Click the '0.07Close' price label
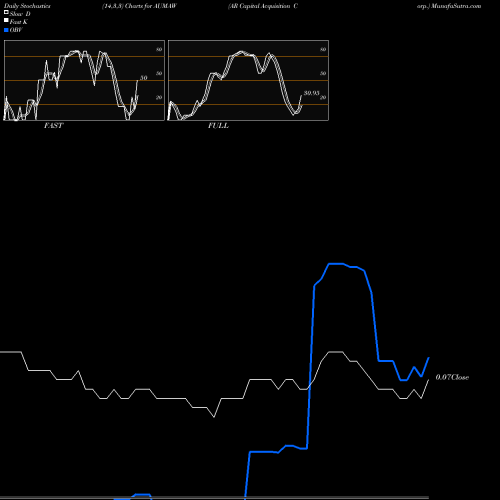This screenshot has width=500, height=500. 452,377
